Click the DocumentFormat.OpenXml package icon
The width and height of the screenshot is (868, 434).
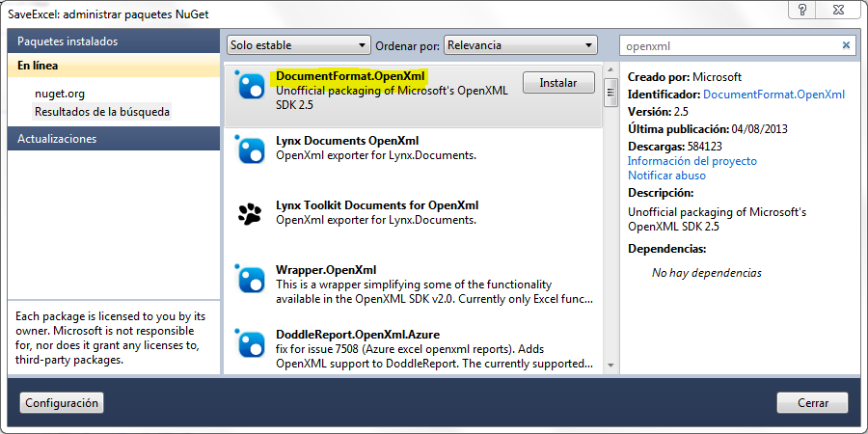point(251,85)
